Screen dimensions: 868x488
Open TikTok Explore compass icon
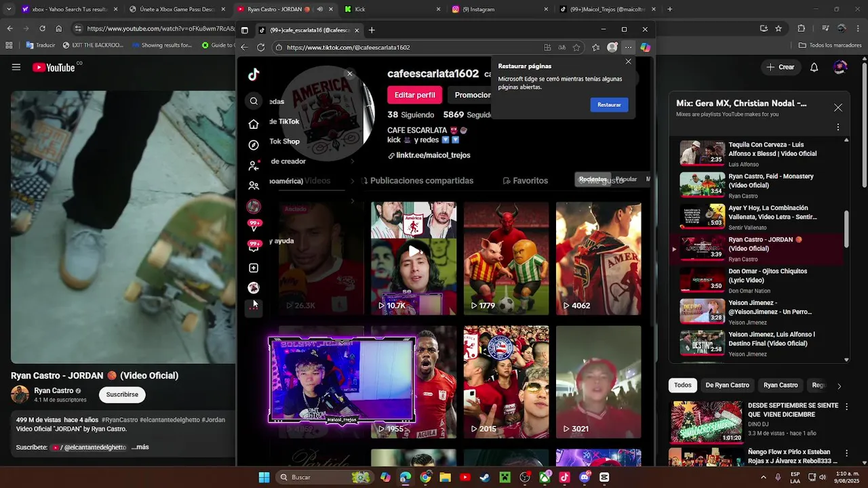click(254, 145)
